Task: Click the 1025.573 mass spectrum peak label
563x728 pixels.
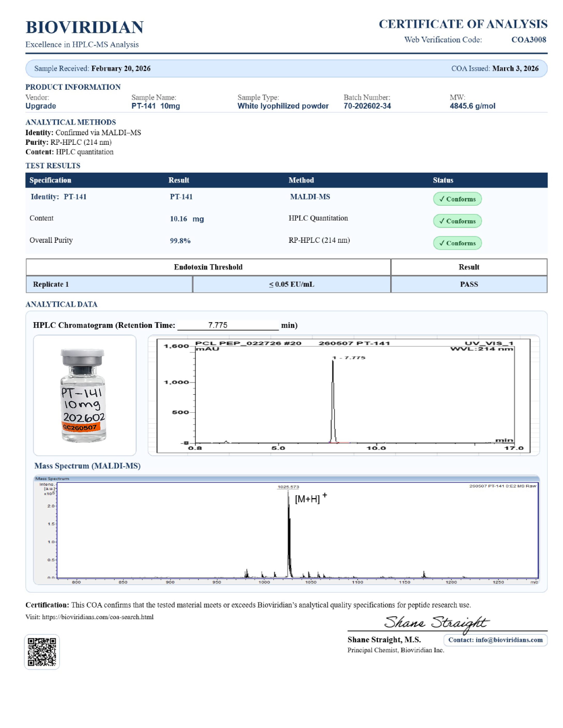Action: click(x=288, y=487)
